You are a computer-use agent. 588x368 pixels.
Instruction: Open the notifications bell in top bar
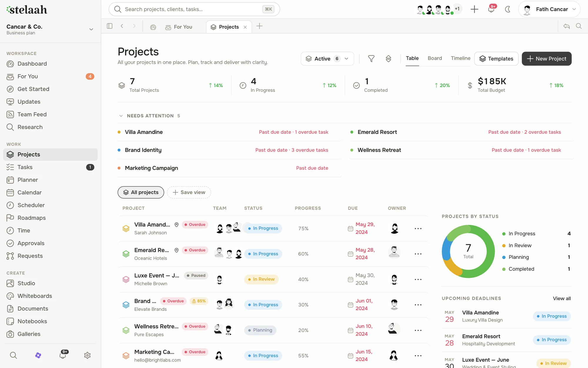pyautogui.click(x=491, y=9)
